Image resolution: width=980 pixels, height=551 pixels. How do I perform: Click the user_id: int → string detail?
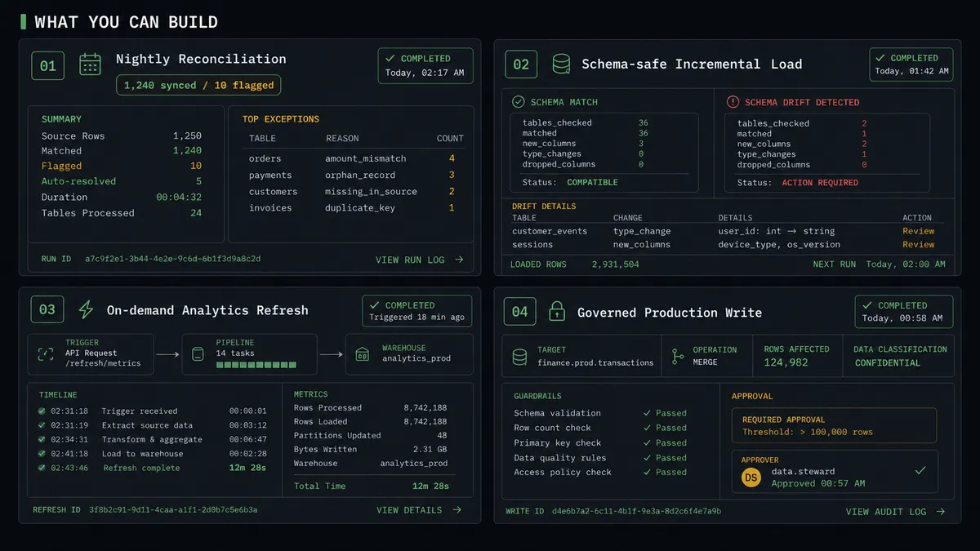(777, 231)
